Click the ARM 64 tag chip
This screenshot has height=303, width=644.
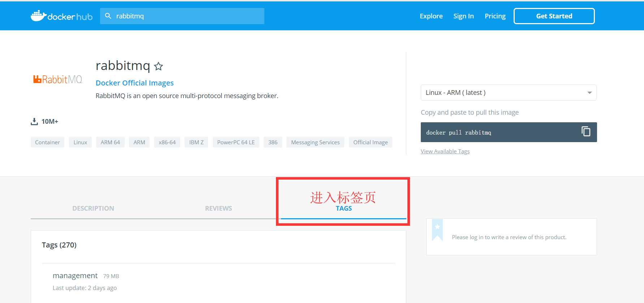pos(110,142)
